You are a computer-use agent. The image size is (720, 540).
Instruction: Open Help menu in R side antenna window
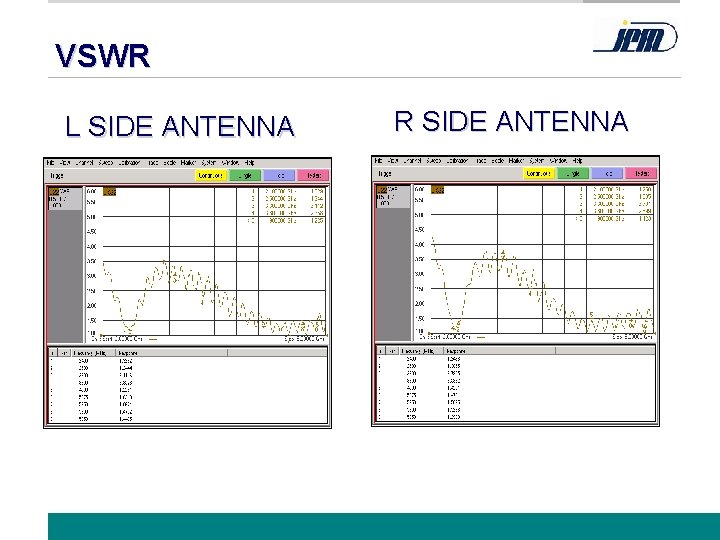coord(577,161)
